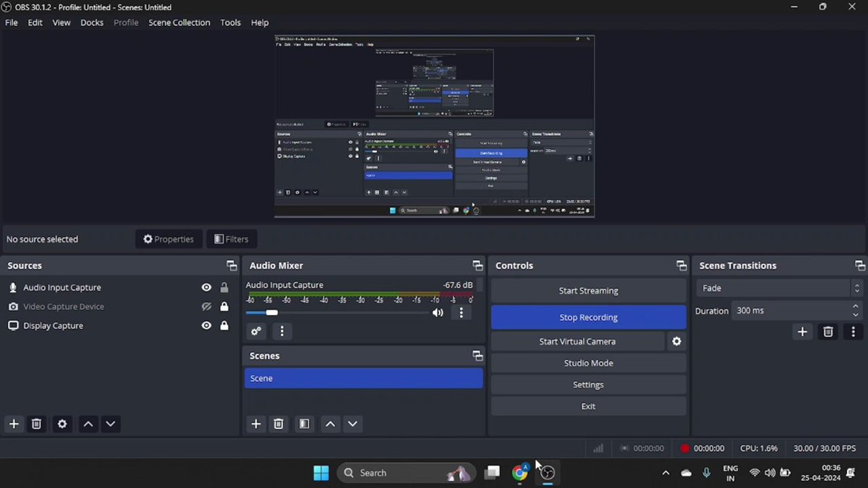
Task: Open advanced audio properties gears icon
Action: click(256, 331)
